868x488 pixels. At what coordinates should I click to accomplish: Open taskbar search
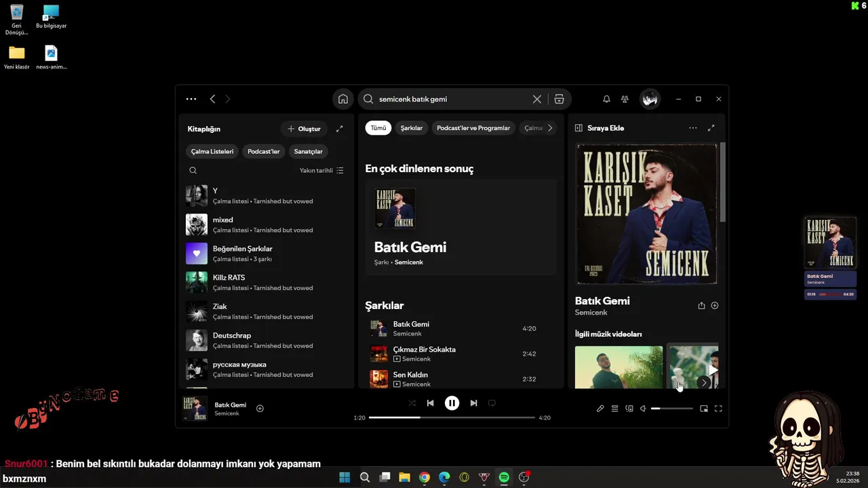point(365,477)
